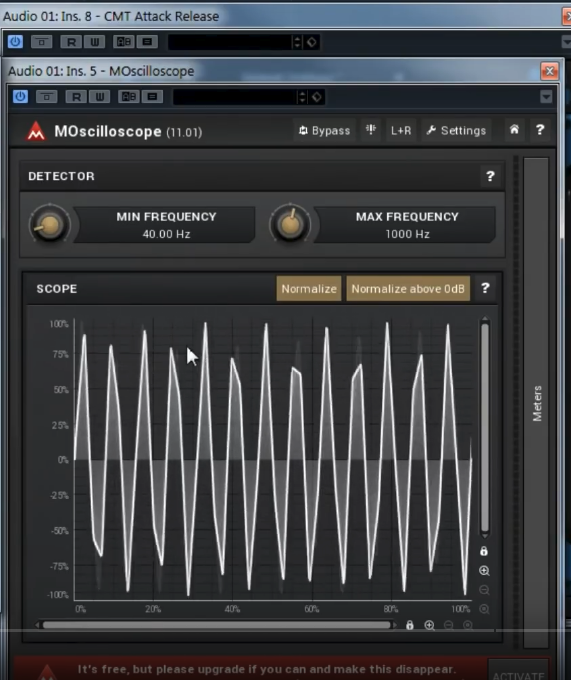The image size is (571, 680).
Task: Click the DETECTOR panel title
Action: coord(61,176)
